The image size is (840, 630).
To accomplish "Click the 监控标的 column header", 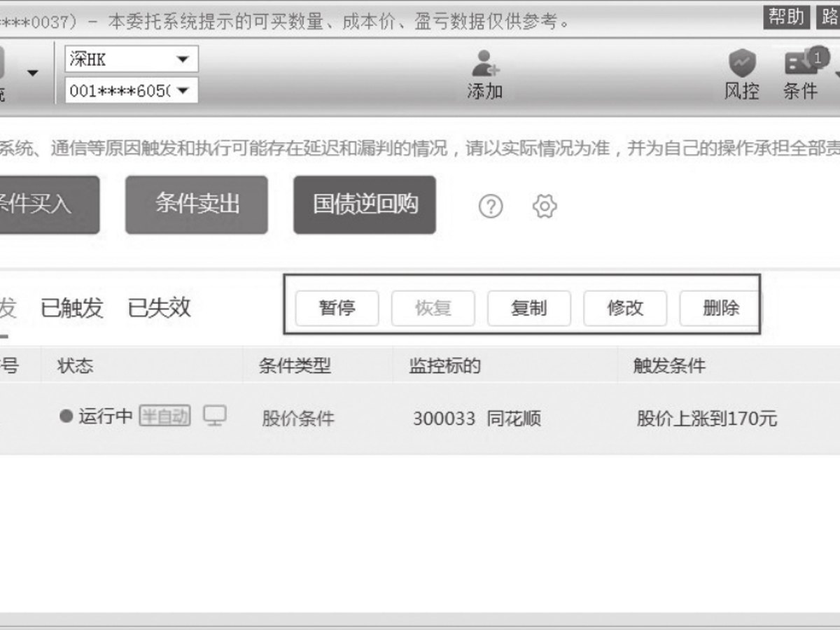I will [x=444, y=365].
